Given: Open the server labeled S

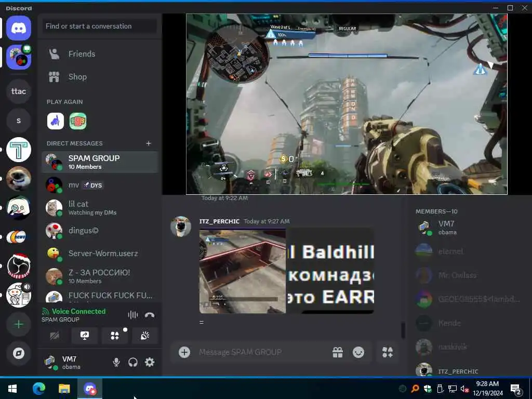Looking at the screenshot, I should click(19, 121).
